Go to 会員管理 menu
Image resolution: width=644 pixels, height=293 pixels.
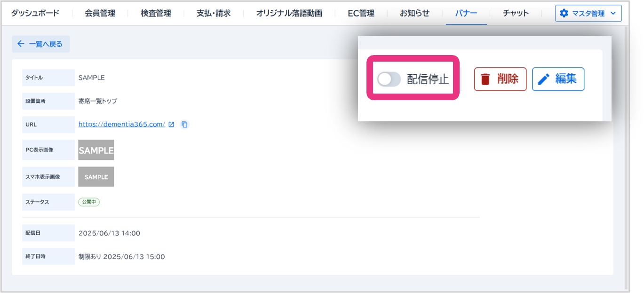tap(100, 13)
